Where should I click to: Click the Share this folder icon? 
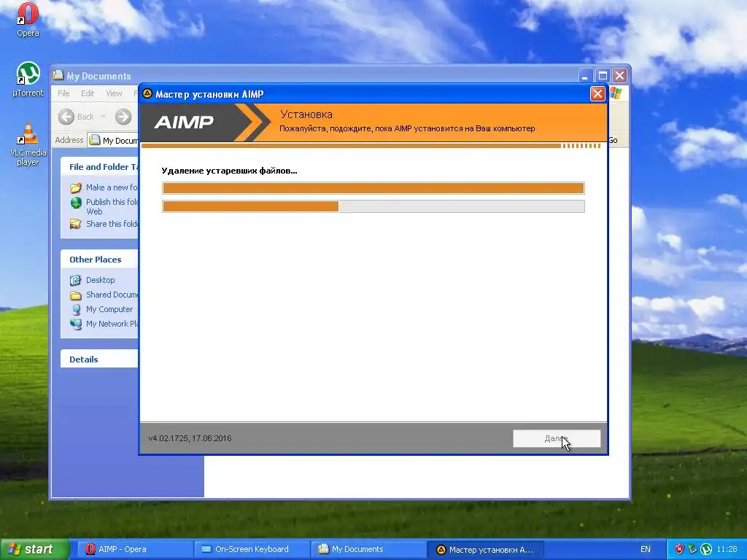[x=76, y=224]
